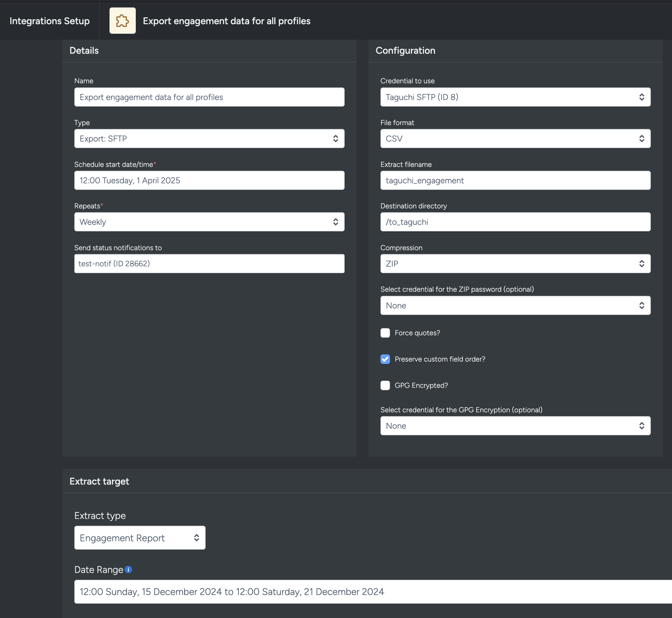Open ZIP password credential dropdown
672x618 pixels.
tap(515, 305)
